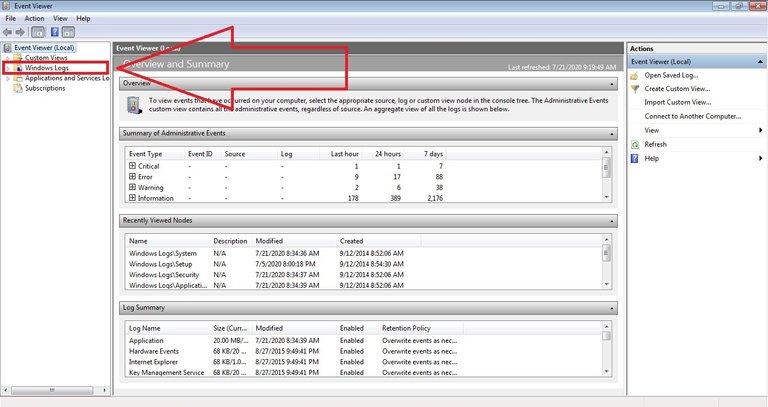The height and width of the screenshot is (407, 768).
Task: Open the Action menu
Action: [34, 19]
